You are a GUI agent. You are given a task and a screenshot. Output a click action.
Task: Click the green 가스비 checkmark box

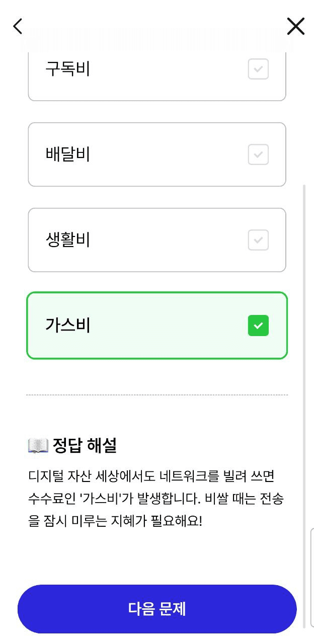258,326
